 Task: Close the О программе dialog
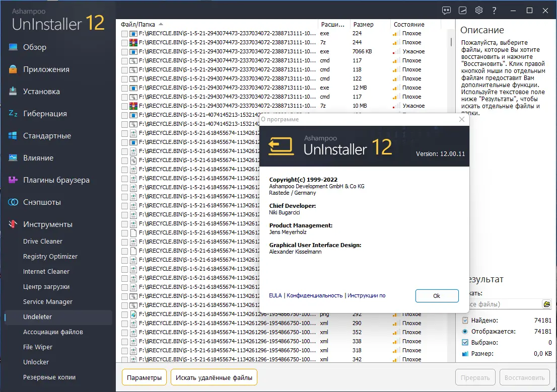[x=462, y=119]
